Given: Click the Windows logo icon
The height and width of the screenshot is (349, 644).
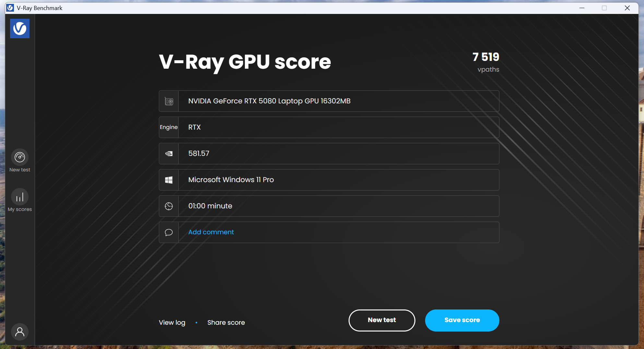Looking at the screenshot, I should pos(169,180).
